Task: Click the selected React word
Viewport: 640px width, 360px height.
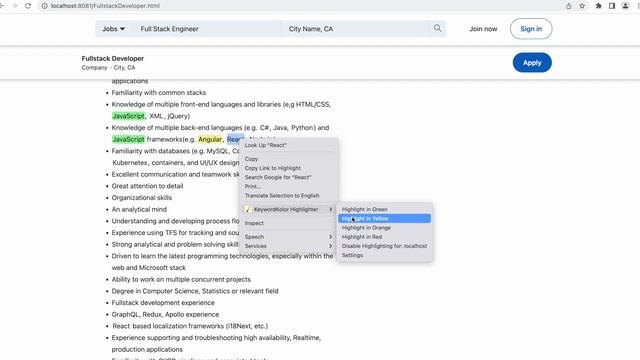Action: pos(235,139)
